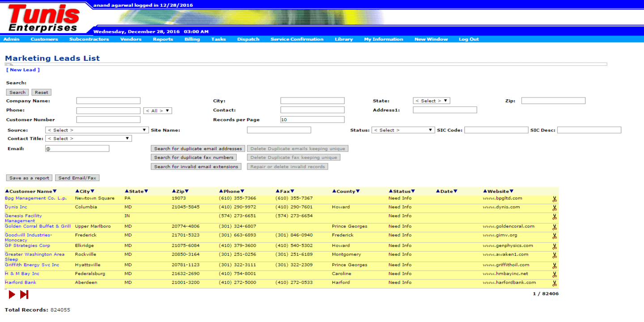Screen dimensions: 644x322
Task: Open the Reports menu
Action: tap(163, 39)
